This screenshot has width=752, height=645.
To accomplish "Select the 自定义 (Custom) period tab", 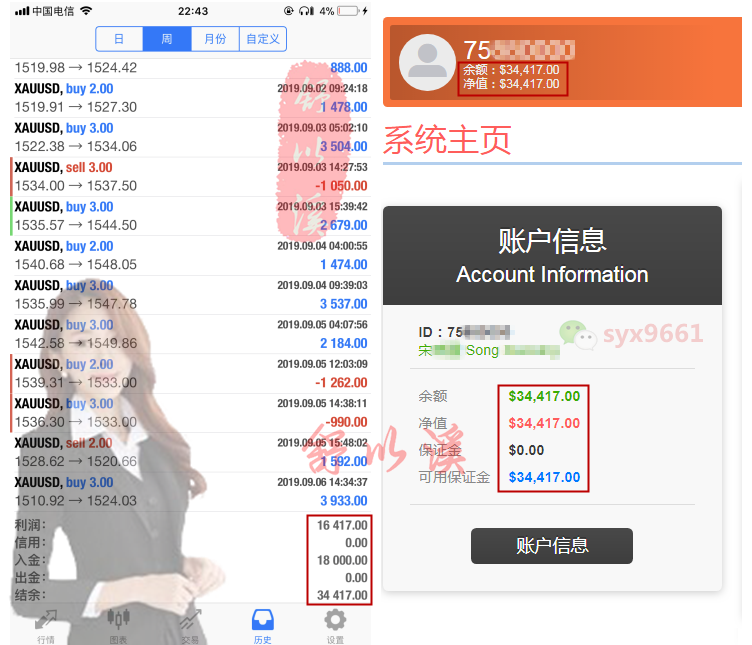I will click(263, 39).
